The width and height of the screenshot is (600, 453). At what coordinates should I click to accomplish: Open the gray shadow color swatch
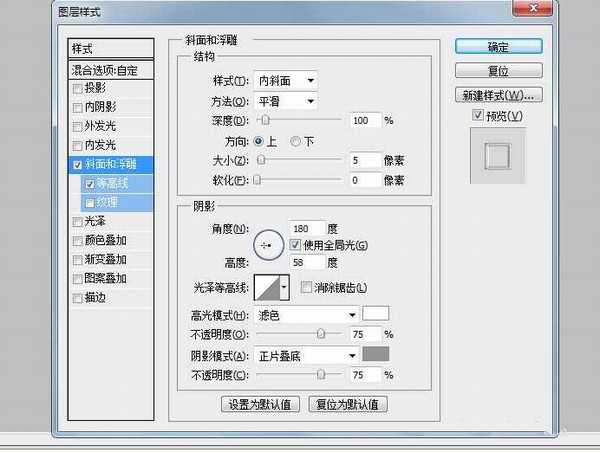pyautogui.click(x=376, y=354)
